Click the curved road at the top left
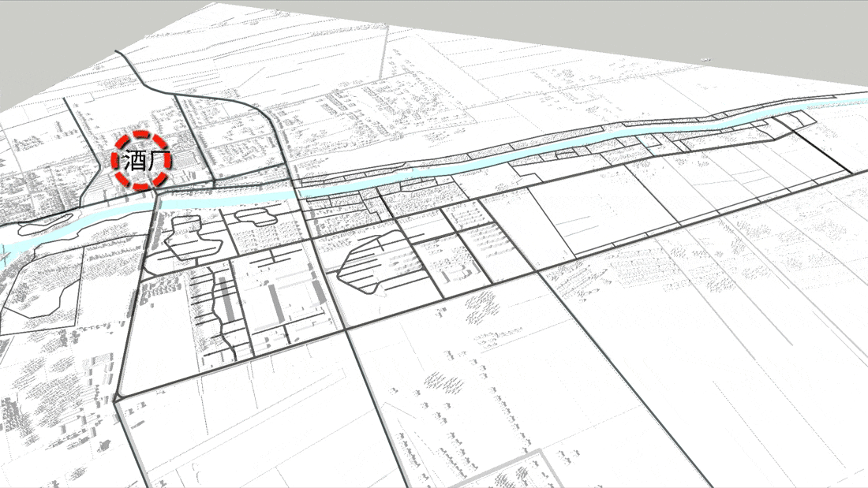Screen dimensions: 868x488 click(136, 69)
